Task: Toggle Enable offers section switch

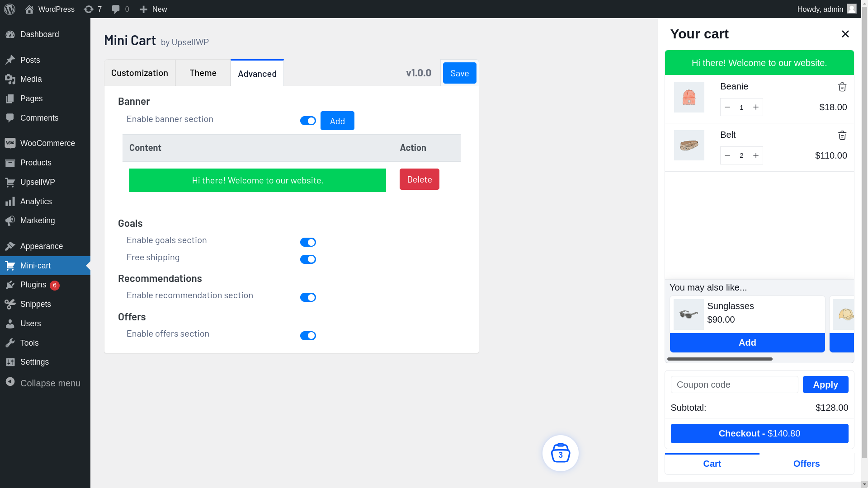Action: pos(308,336)
